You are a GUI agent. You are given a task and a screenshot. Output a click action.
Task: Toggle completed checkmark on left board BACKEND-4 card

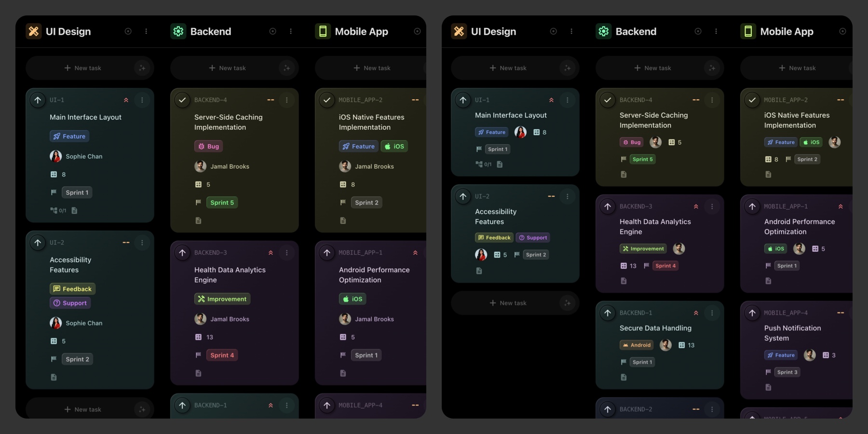click(x=182, y=100)
